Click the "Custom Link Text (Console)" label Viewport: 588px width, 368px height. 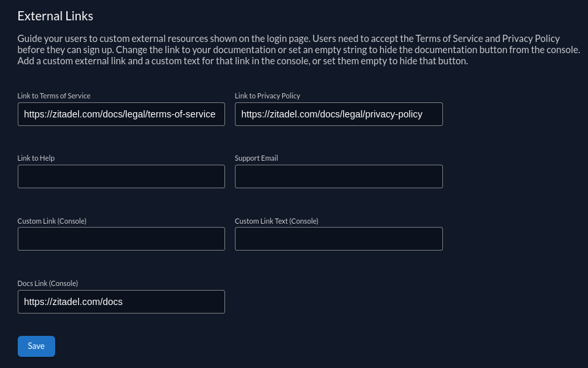(276, 221)
